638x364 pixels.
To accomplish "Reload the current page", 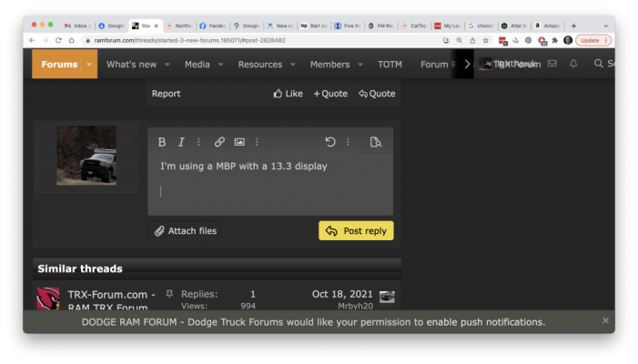I will pyautogui.click(x=58, y=40).
